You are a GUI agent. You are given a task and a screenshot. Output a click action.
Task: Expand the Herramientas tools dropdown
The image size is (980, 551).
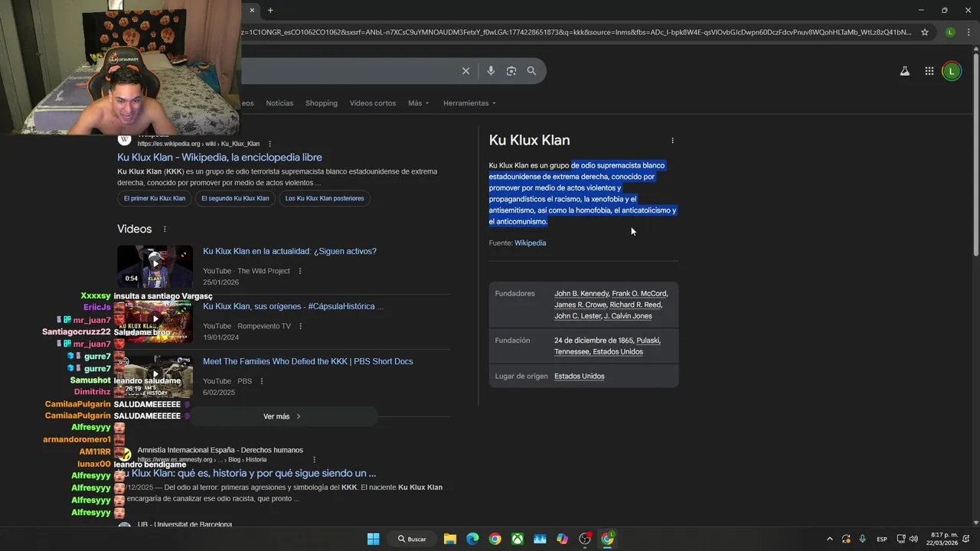click(x=469, y=103)
